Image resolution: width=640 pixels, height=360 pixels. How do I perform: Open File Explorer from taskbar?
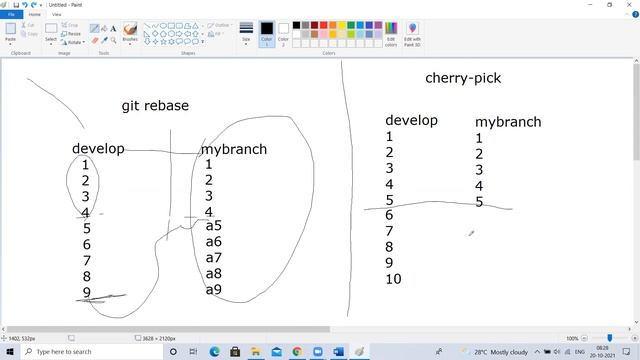click(x=256, y=351)
